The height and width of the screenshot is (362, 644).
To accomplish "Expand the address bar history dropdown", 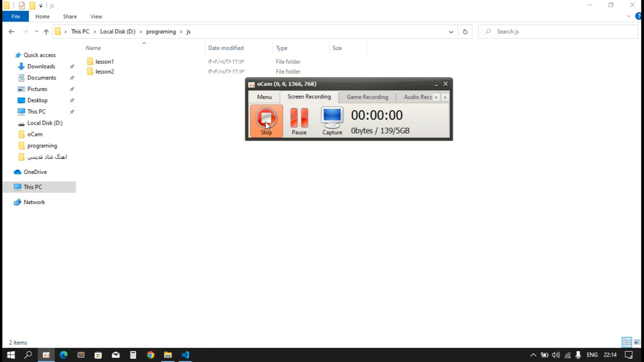I will [451, 32].
